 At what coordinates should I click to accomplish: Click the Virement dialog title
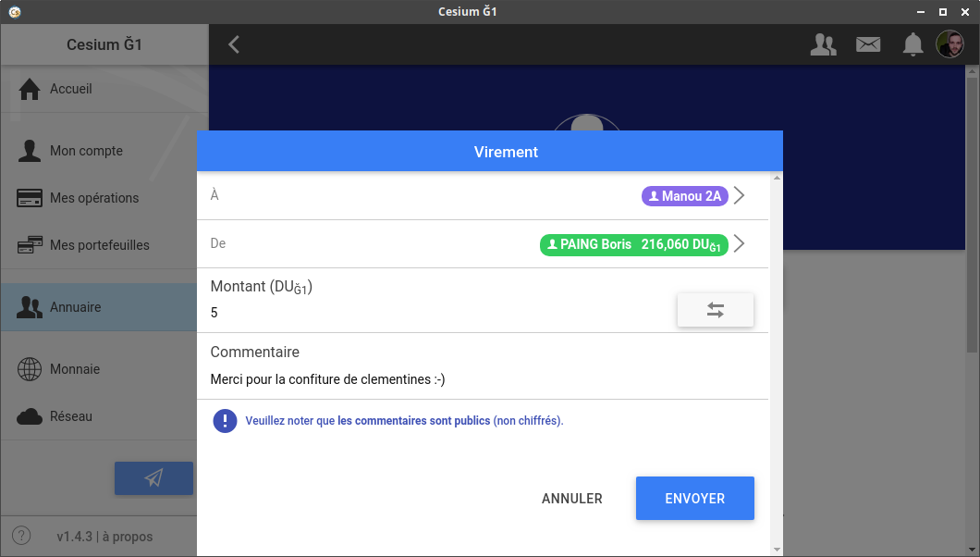(506, 152)
